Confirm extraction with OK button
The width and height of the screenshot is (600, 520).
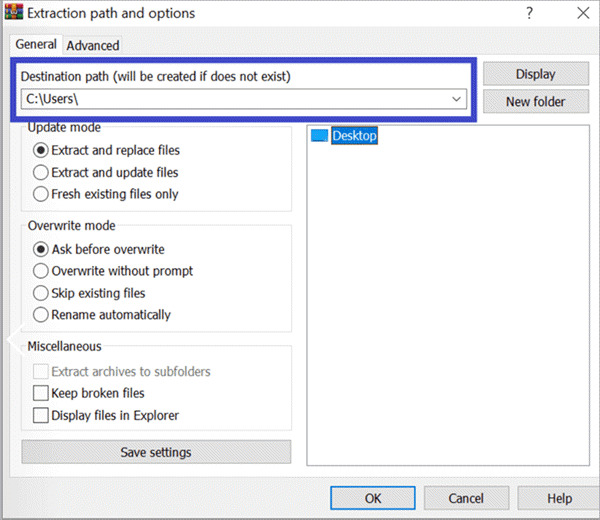click(x=373, y=498)
